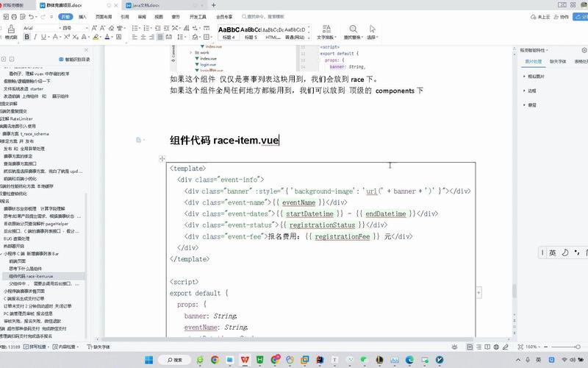Center-align the text
This screenshot has width=588, height=368.
coord(143,37)
